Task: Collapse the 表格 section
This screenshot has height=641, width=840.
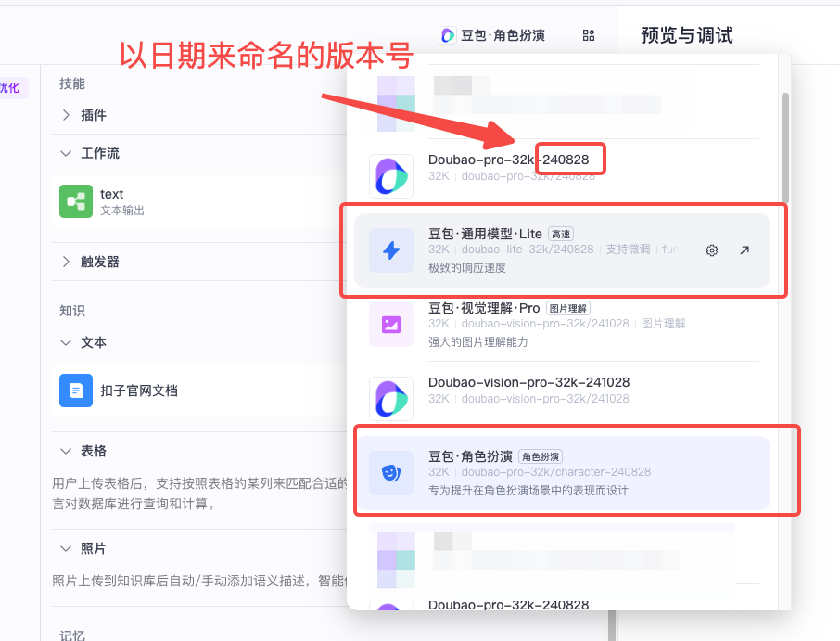Action: pos(66,451)
